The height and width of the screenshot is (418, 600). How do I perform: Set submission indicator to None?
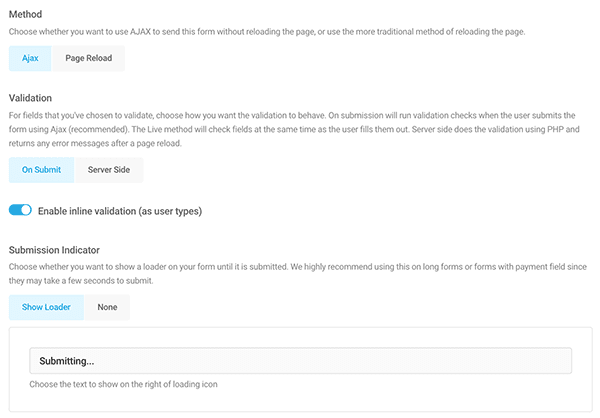tap(107, 307)
